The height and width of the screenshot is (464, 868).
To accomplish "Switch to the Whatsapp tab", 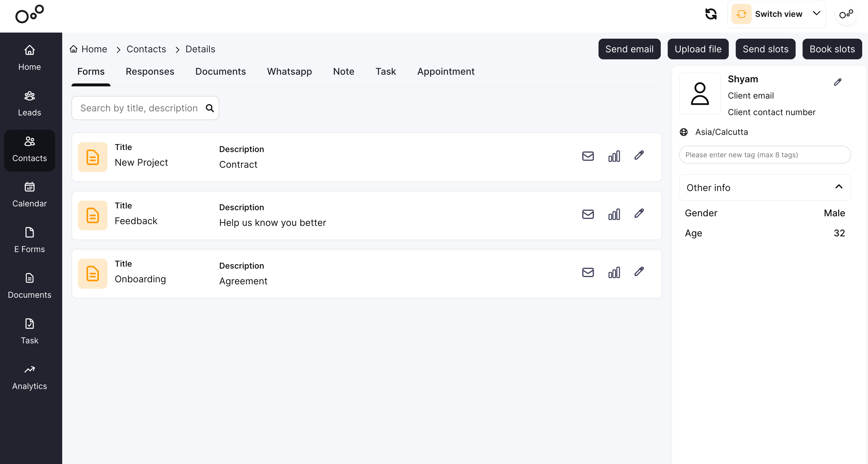I will 289,72.
